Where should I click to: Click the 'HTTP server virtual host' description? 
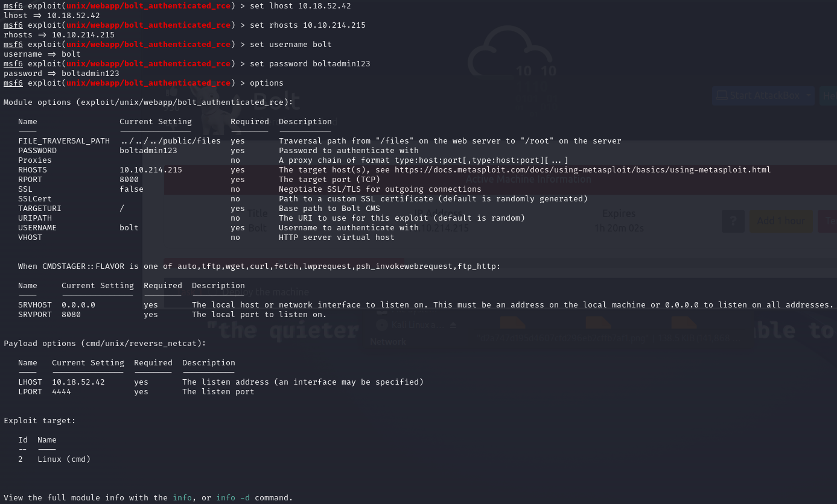(337, 238)
